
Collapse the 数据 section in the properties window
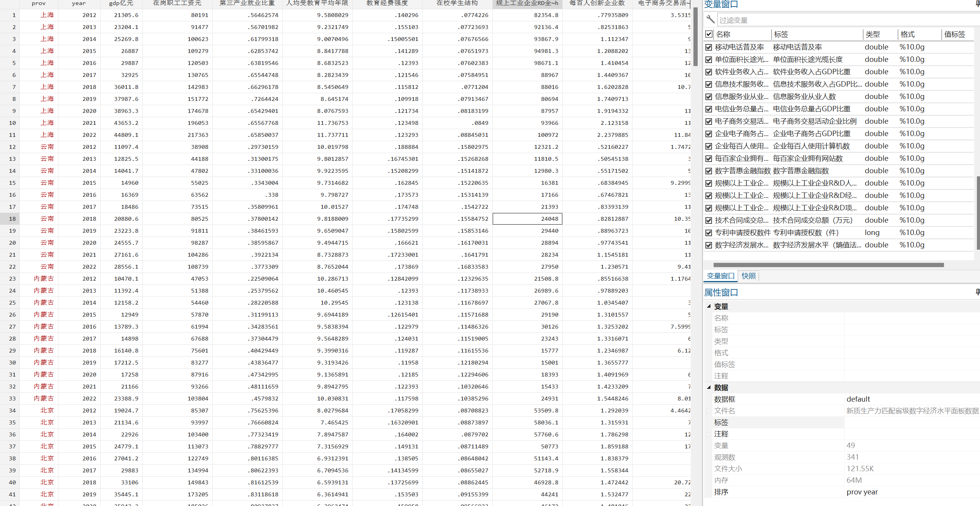tap(709, 387)
